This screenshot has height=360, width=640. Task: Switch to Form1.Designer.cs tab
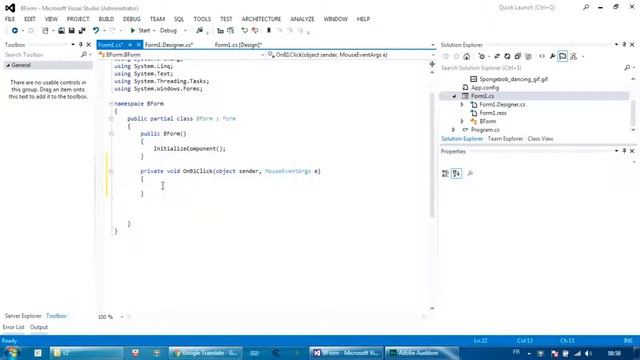[x=169, y=45]
